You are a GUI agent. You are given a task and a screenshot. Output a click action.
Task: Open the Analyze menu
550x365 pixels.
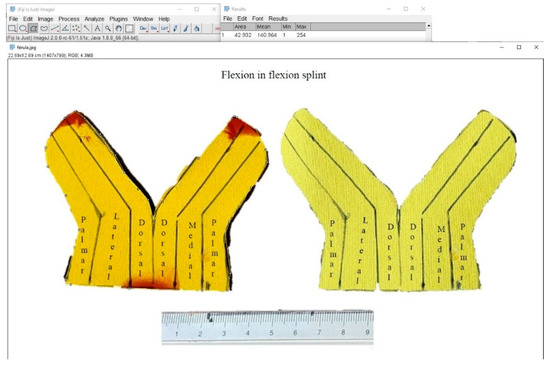coord(94,19)
